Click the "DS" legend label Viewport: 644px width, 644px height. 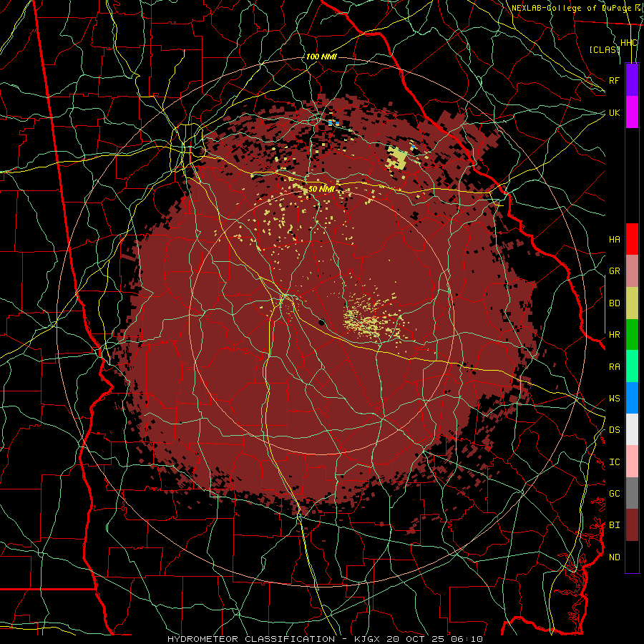614,430
